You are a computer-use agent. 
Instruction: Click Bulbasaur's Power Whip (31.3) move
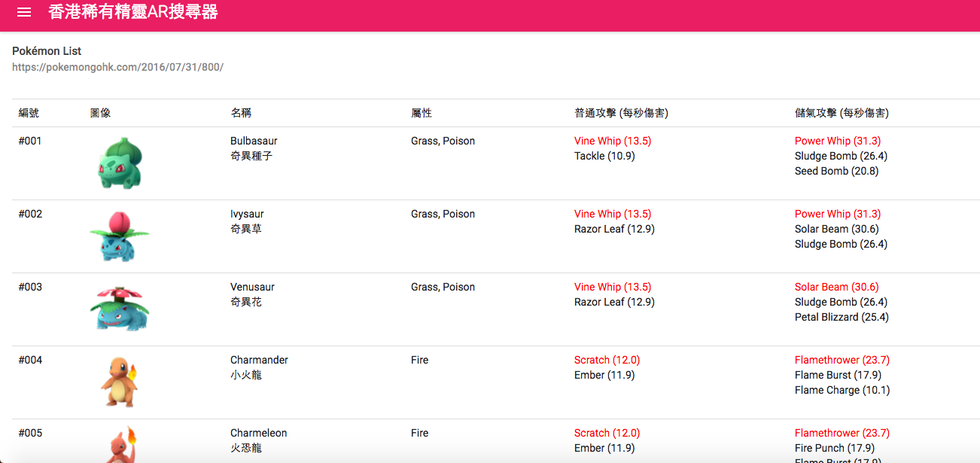[838, 141]
